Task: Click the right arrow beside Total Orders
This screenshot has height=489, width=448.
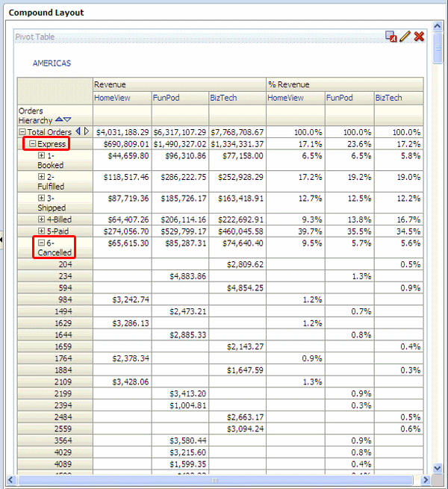Action: coord(87,131)
